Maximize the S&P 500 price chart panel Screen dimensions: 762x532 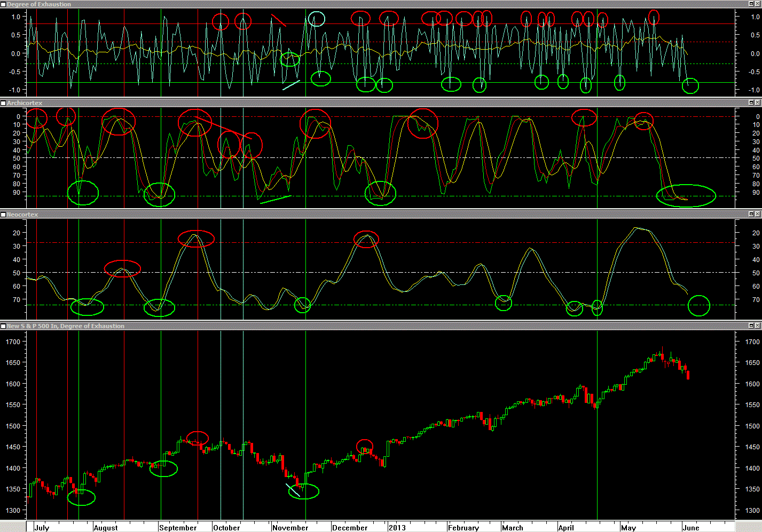click(751, 326)
